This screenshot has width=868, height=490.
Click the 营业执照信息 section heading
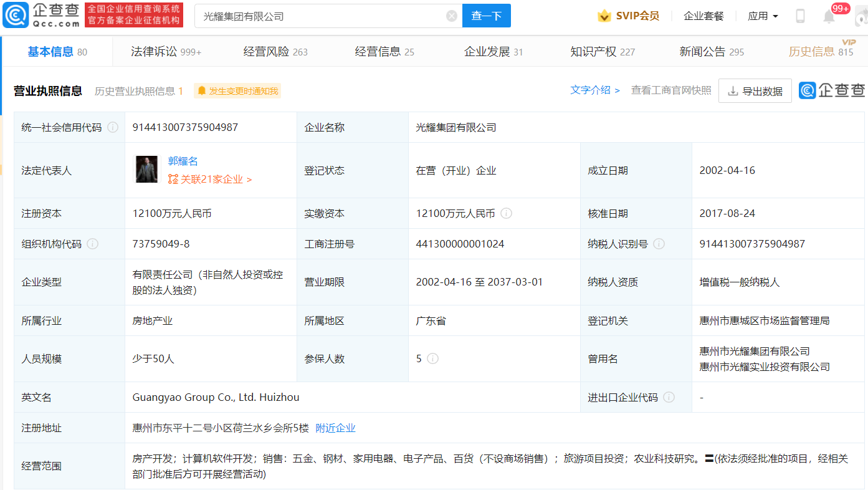(48, 91)
